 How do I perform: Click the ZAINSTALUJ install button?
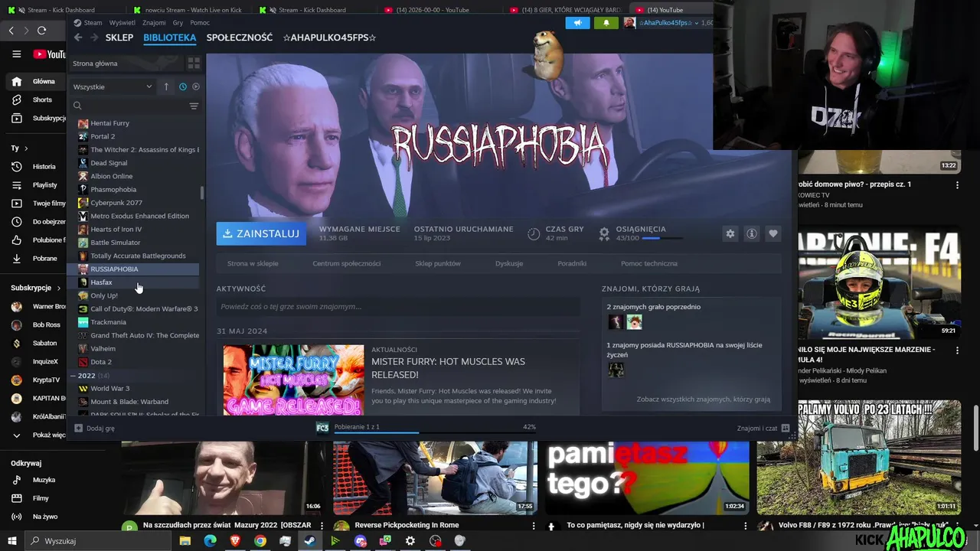tap(261, 233)
